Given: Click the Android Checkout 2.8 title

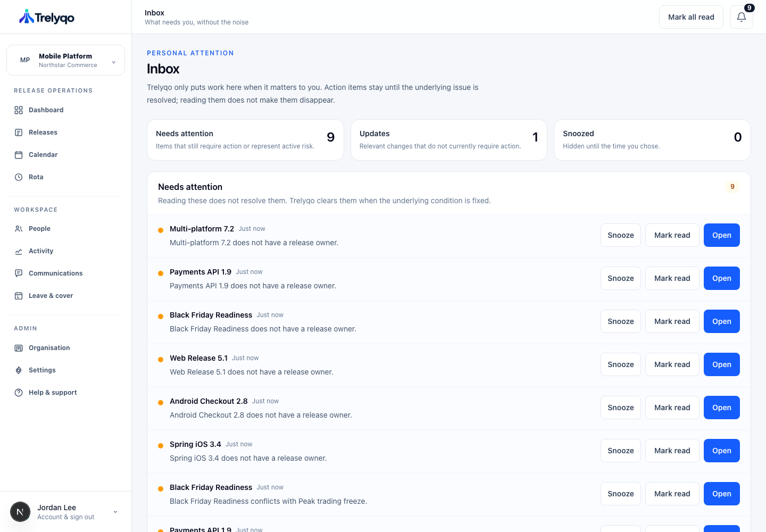Looking at the screenshot, I should click(209, 401).
